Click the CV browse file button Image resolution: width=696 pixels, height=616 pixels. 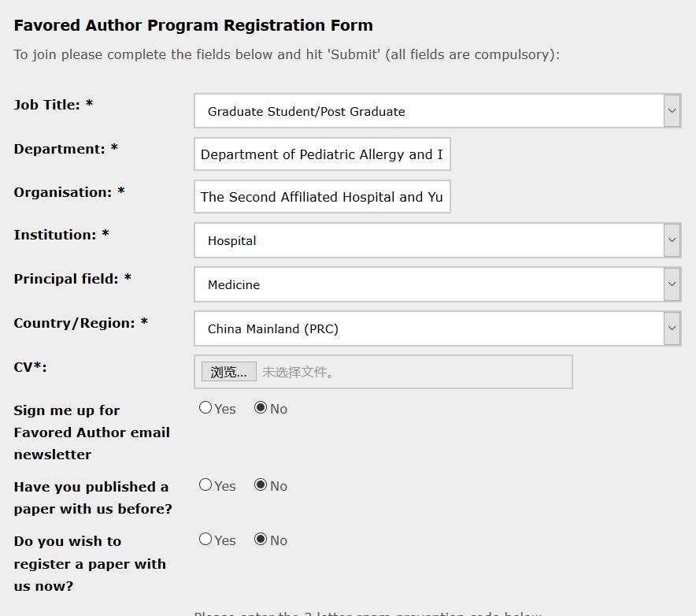pyautogui.click(x=229, y=372)
